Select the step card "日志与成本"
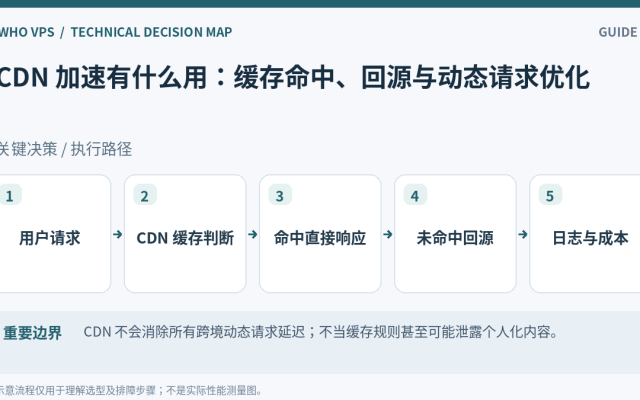This screenshot has width=640, height=400. point(584,234)
